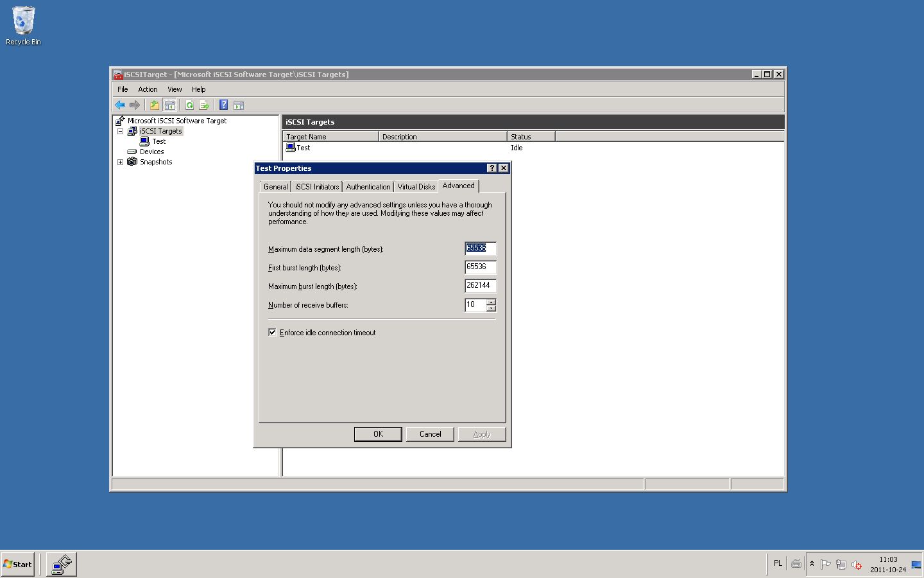The width and height of the screenshot is (924, 578).
Task: Select the Test label under iSCSI Targets
Action: [x=159, y=141]
